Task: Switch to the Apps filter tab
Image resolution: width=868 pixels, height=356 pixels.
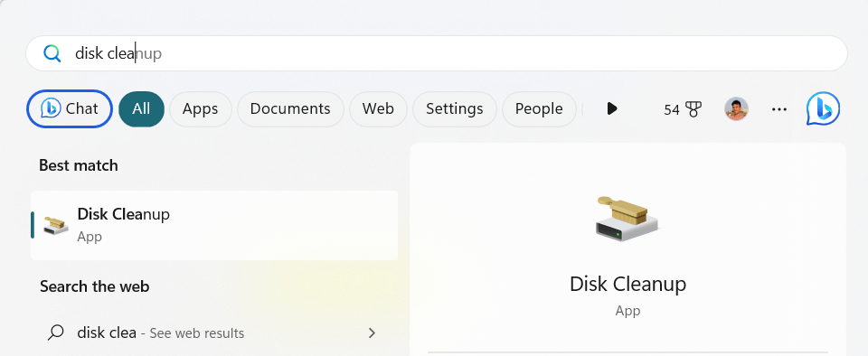Action: tap(201, 109)
